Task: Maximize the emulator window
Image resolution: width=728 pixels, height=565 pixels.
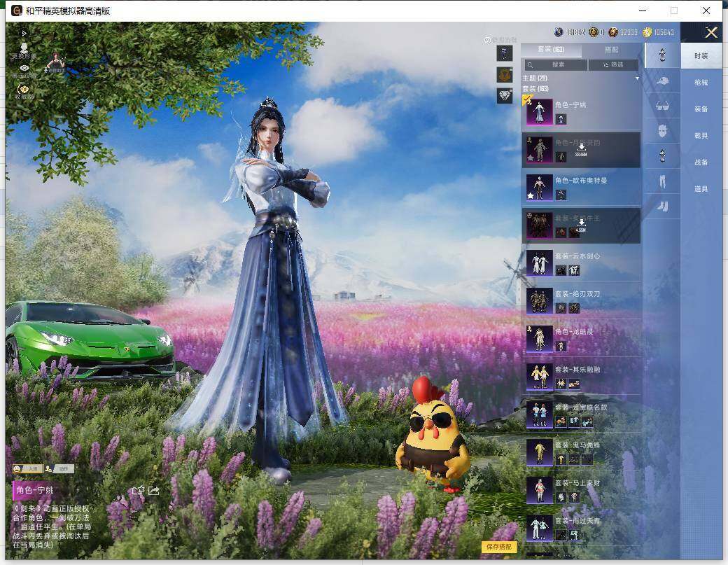Action: click(x=673, y=11)
